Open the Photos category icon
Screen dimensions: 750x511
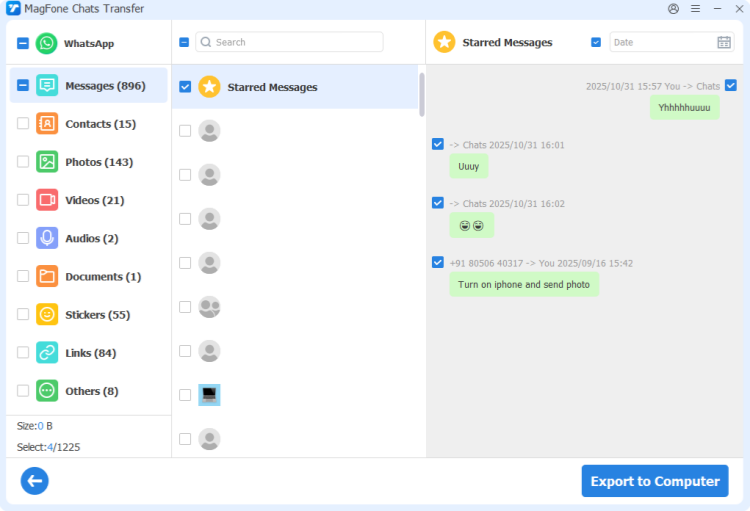47,162
